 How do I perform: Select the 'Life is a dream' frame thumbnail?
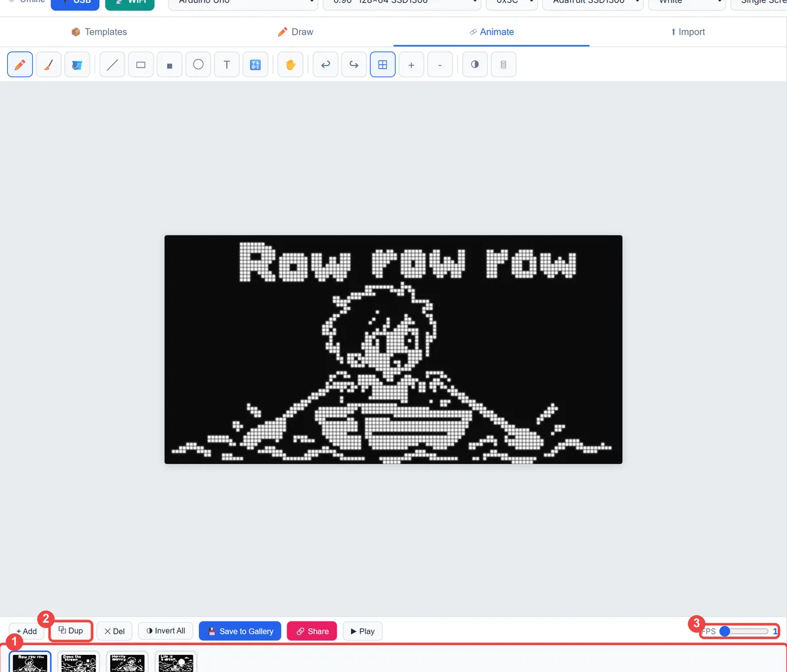coord(176,662)
